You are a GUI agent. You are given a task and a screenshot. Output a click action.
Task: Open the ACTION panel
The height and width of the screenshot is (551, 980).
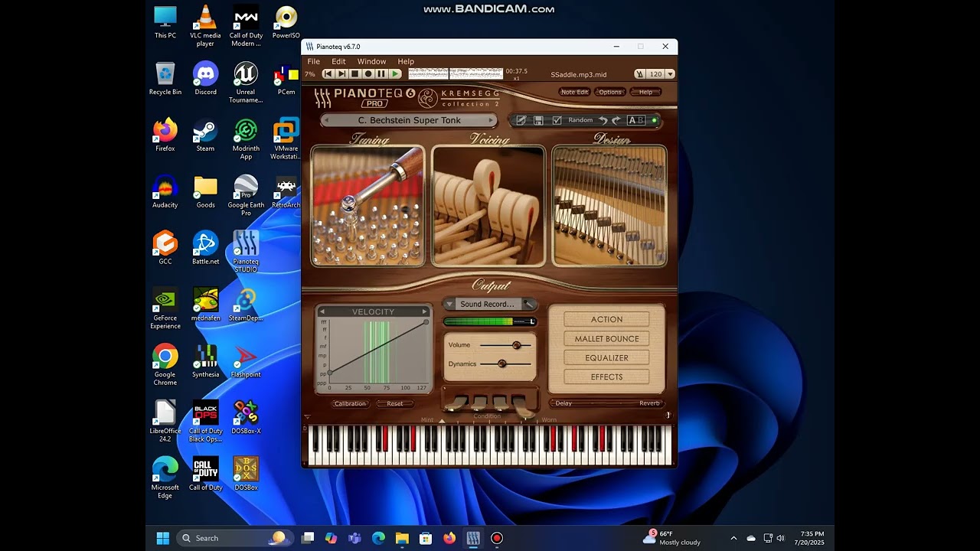606,319
